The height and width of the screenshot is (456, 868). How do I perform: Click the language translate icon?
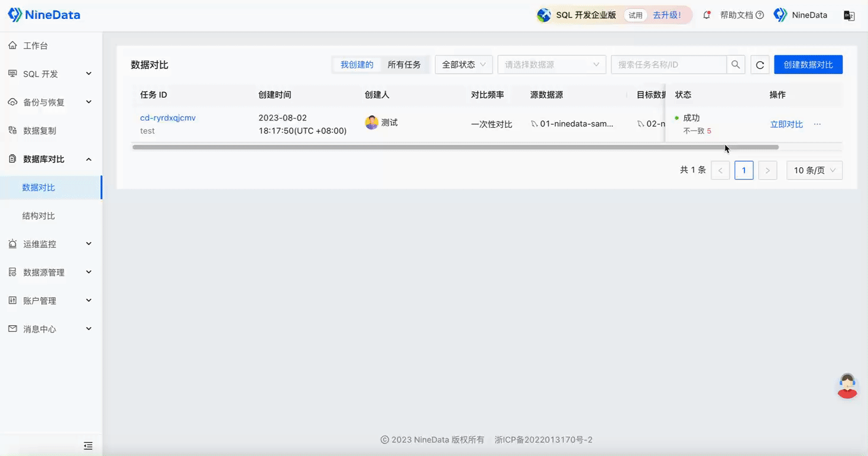pos(849,15)
